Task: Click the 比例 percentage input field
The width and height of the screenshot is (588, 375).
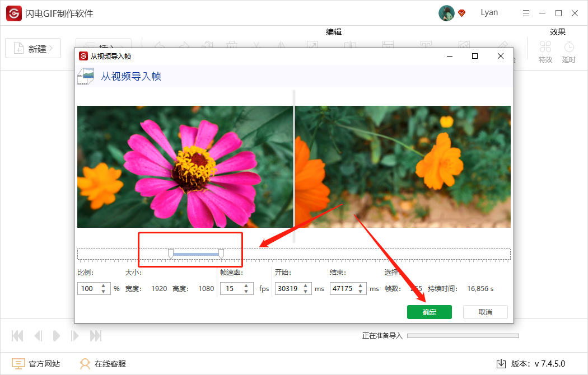Action: pos(94,288)
